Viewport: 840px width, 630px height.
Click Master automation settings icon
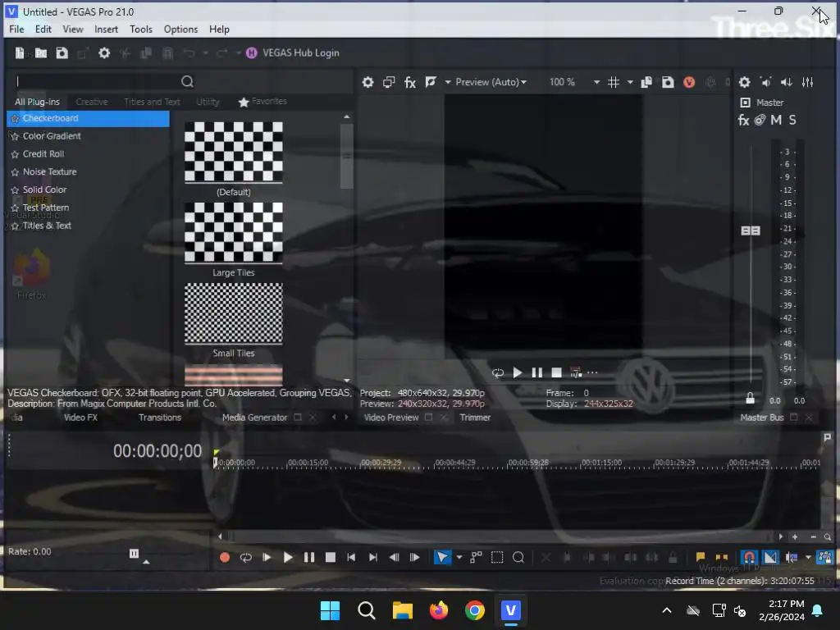pyautogui.click(x=760, y=120)
